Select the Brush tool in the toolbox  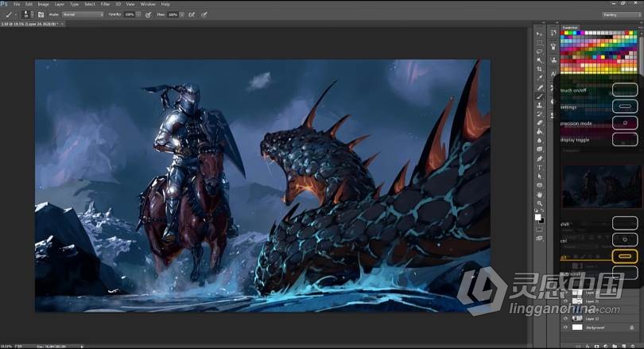(x=539, y=96)
